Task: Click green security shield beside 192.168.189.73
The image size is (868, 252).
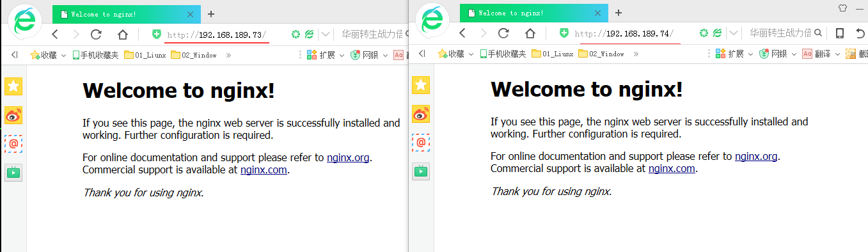Action: 156,35
